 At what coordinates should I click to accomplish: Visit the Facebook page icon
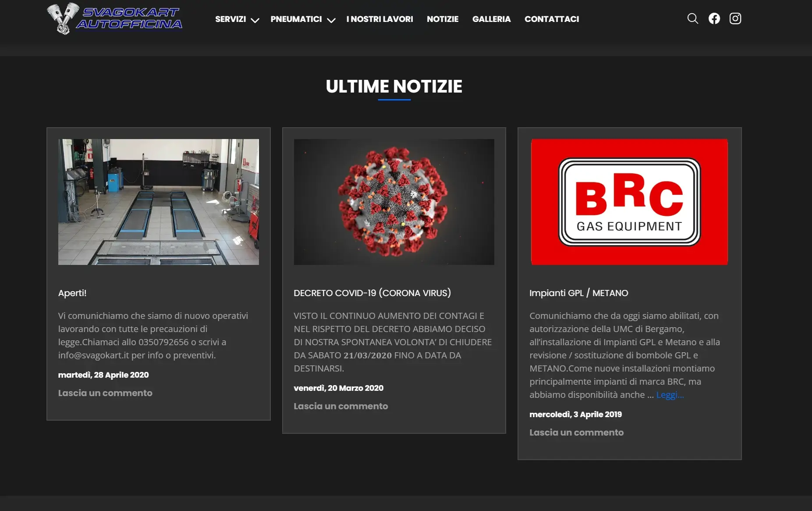(714, 18)
